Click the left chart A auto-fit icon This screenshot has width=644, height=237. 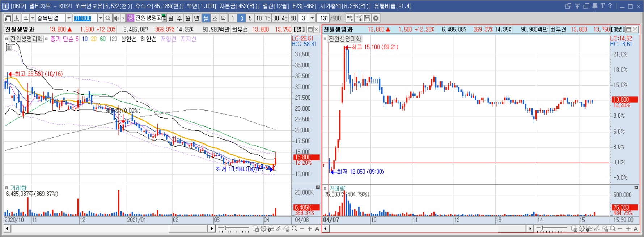317,229
